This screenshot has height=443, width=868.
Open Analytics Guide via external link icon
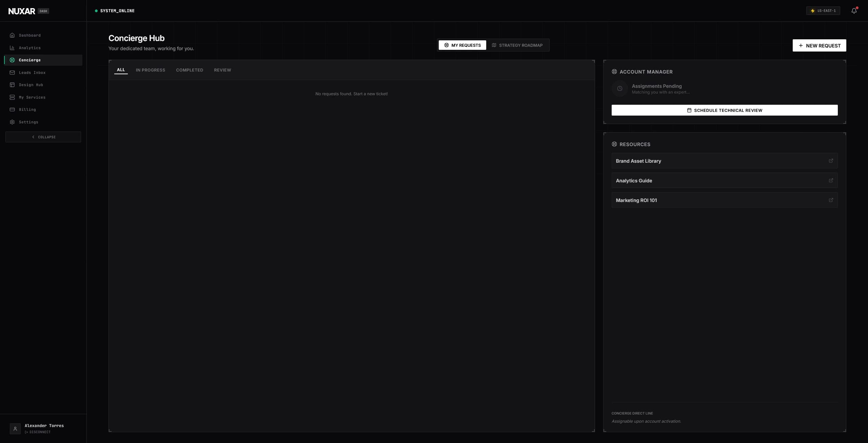[x=831, y=180]
